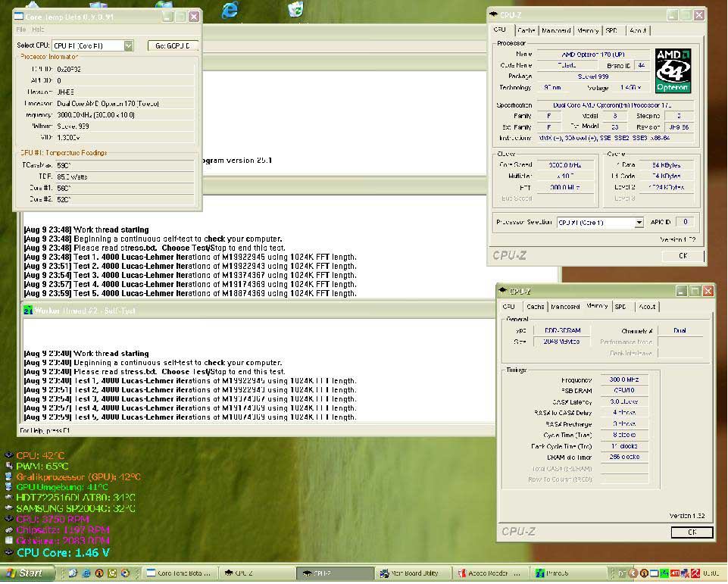Switch to the CPU tab in lower CPU-Z

coord(509,306)
